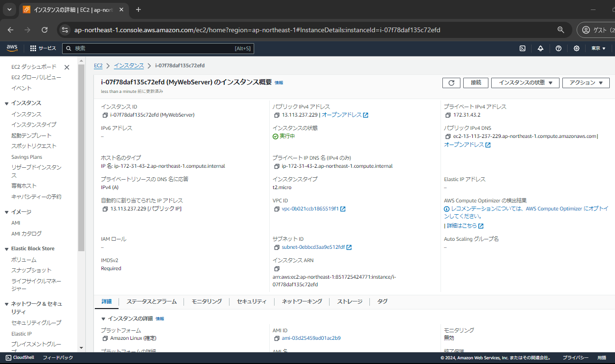This screenshot has height=364, width=615.
Task: Switch to the ネットワーキング tab
Action: 302,301
